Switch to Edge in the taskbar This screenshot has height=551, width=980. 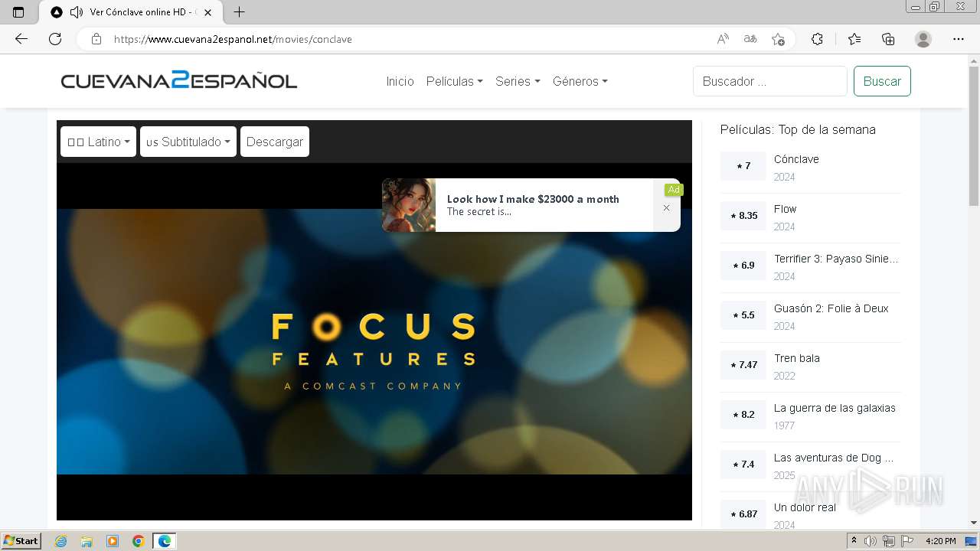pyautogui.click(x=165, y=541)
